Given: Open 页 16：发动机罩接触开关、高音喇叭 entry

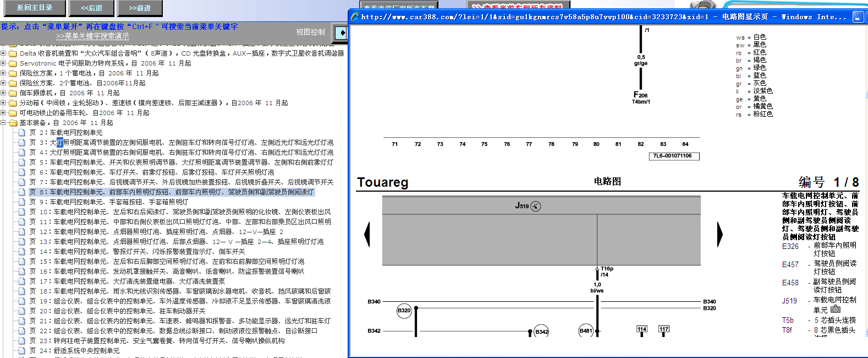Looking at the screenshot, I should click(x=167, y=272).
